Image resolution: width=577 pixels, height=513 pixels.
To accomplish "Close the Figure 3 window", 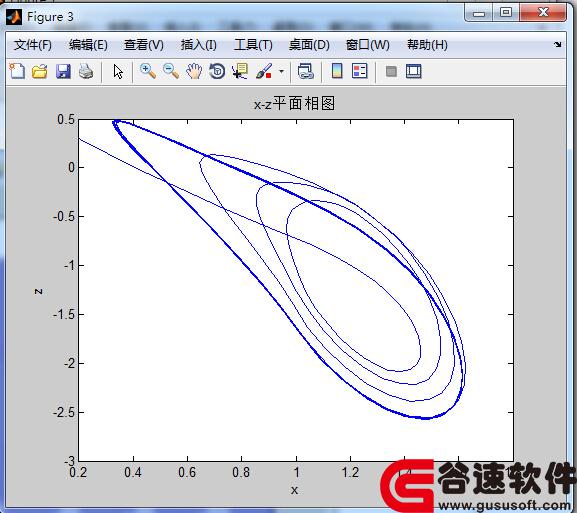I will [x=543, y=13].
